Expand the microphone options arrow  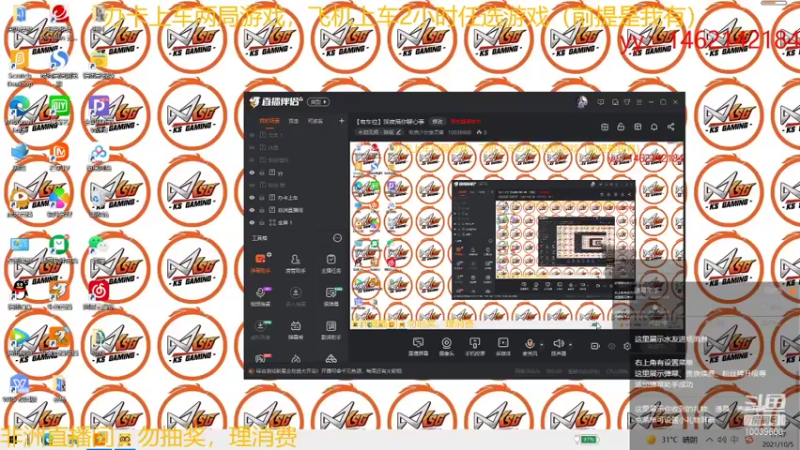[542, 344]
